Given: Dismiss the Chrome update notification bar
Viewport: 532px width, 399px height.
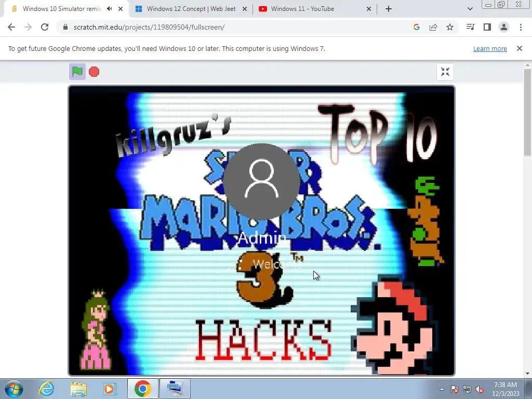Looking at the screenshot, I should pos(520,48).
